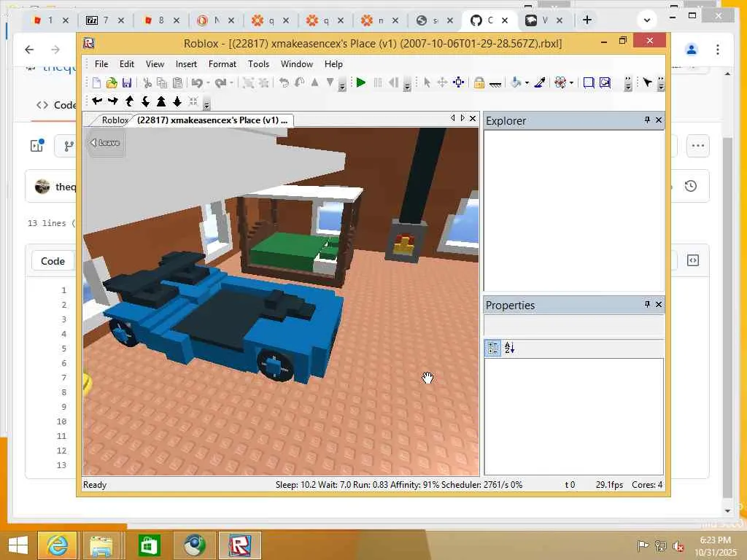The width and height of the screenshot is (747, 560).
Task: Open the Window menu
Action: pyautogui.click(x=296, y=64)
